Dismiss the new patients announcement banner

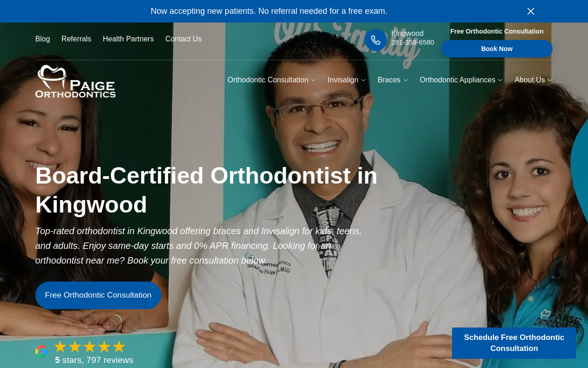click(x=531, y=11)
